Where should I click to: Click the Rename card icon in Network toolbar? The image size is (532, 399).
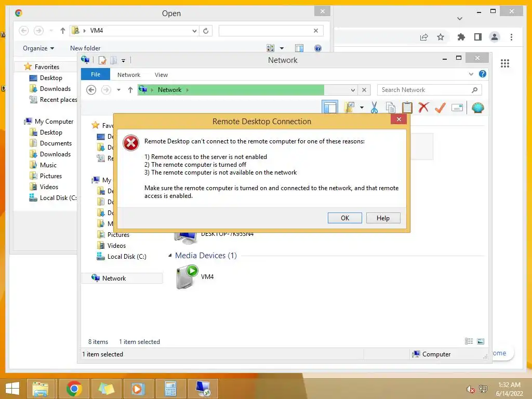(457, 108)
